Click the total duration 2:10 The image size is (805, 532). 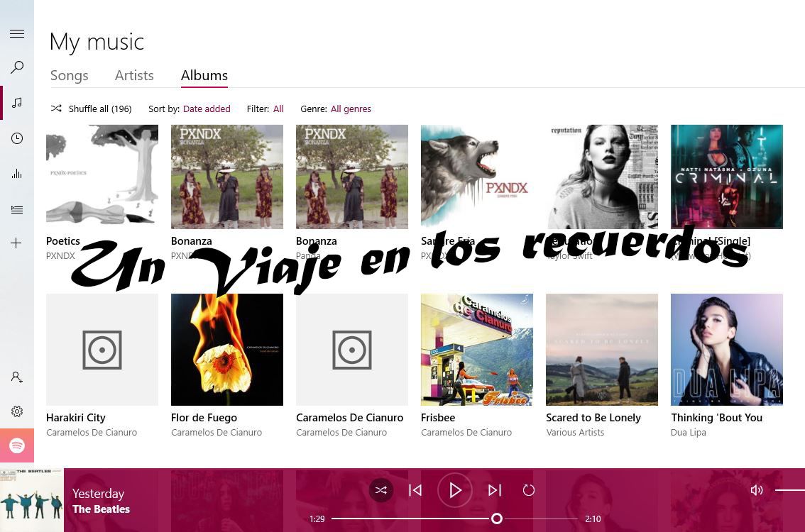coord(593,519)
